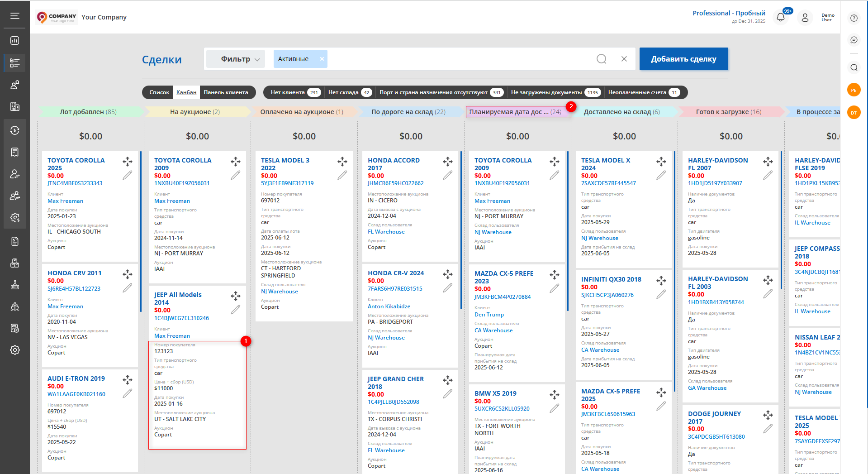Screen dimensions: 868x474
Task: Open HONDA CR-V 2024 deal title
Action: click(396, 273)
